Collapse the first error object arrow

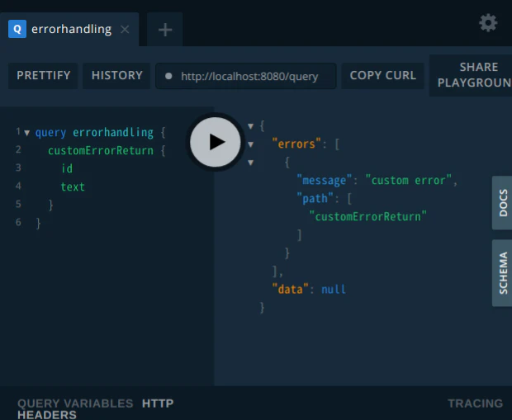[250, 163]
